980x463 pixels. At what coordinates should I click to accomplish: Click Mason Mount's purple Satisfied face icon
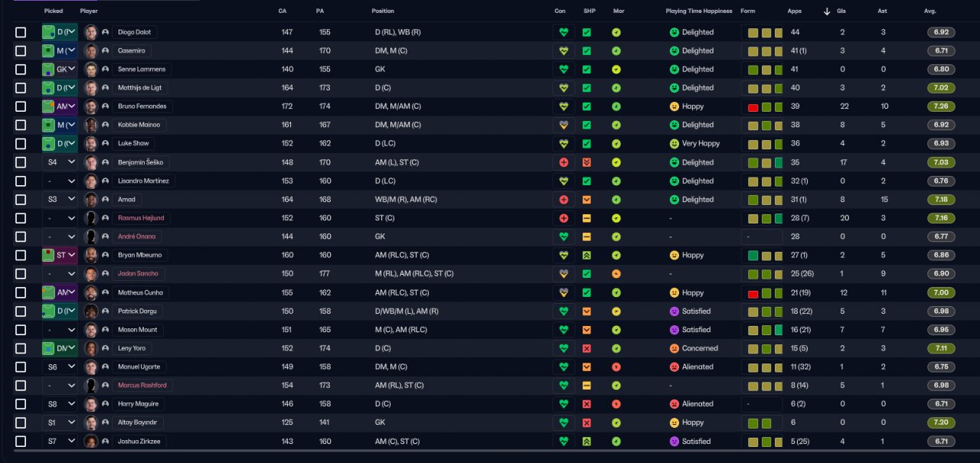pos(675,330)
